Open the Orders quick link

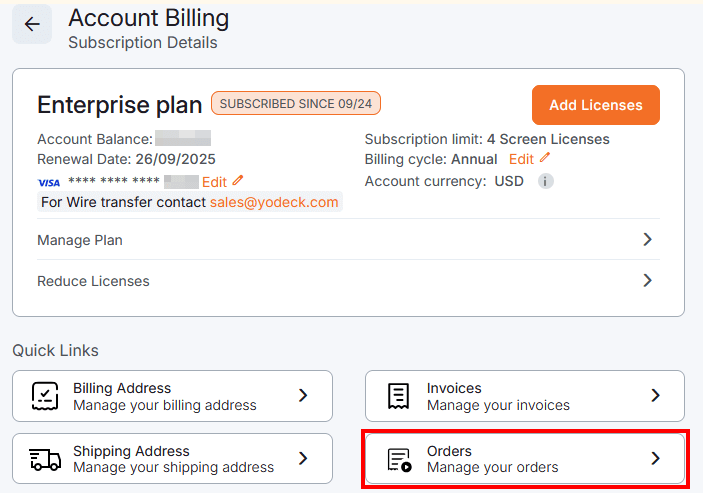(x=525, y=459)
